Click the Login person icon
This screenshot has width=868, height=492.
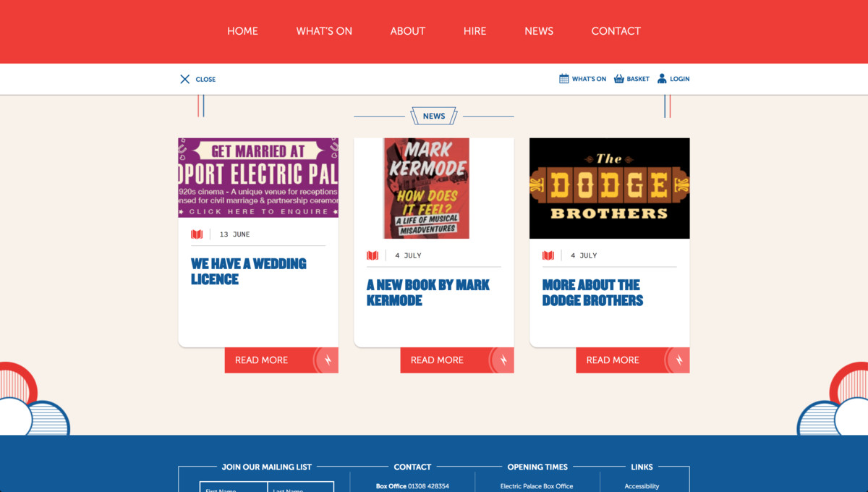point(662,79)
